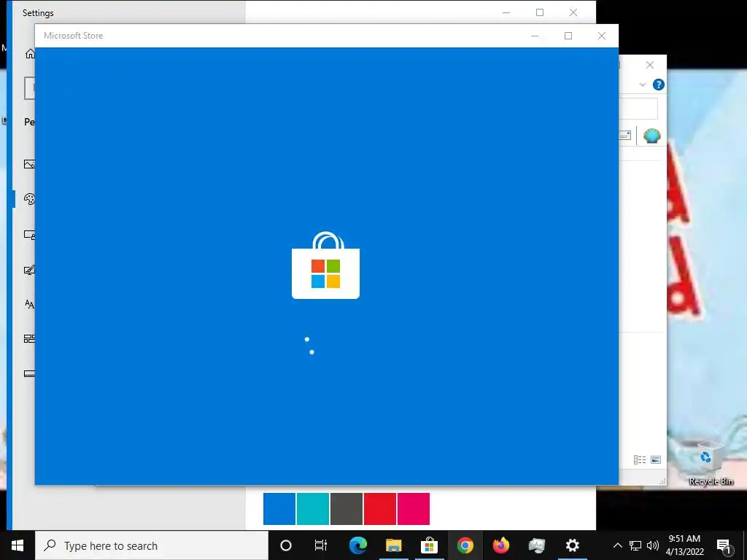
Task: Click the Settings search box edge
Action: coord(29,88)
